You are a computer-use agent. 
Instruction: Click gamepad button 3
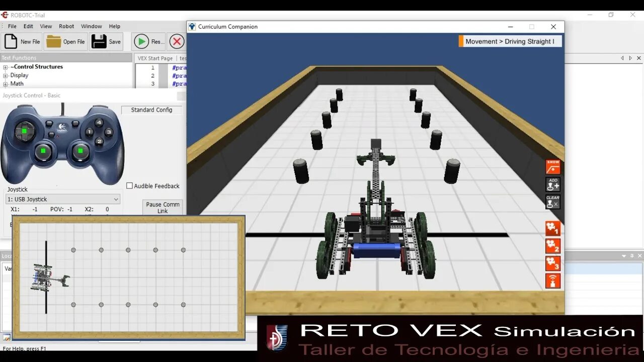click(x=109, y=132)
